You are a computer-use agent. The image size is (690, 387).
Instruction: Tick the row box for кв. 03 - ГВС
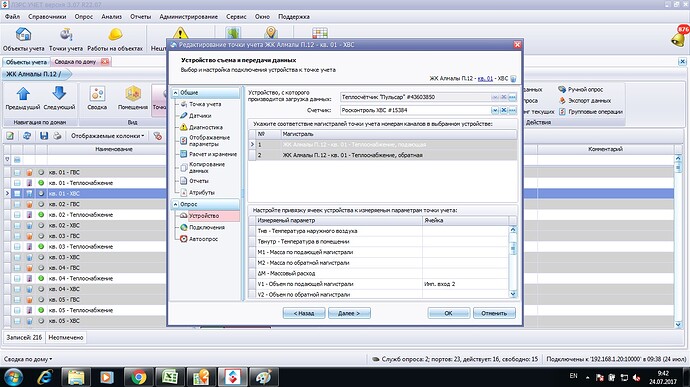[x=17, y=236]
